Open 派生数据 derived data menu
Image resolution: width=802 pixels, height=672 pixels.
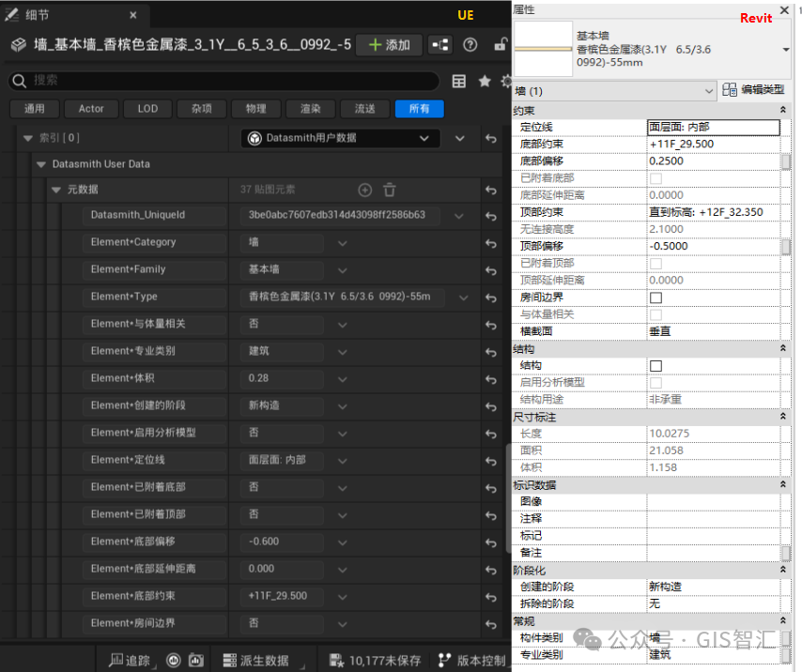pos(256,660)
